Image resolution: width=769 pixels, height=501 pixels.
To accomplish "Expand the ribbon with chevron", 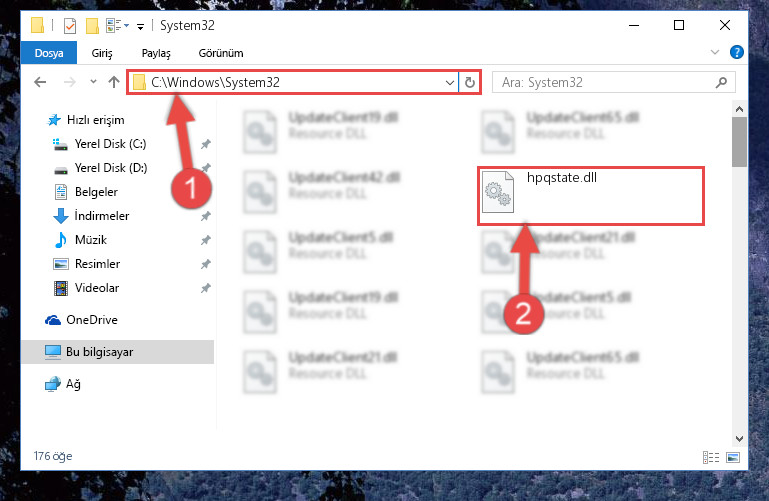I will pos(715,52).
